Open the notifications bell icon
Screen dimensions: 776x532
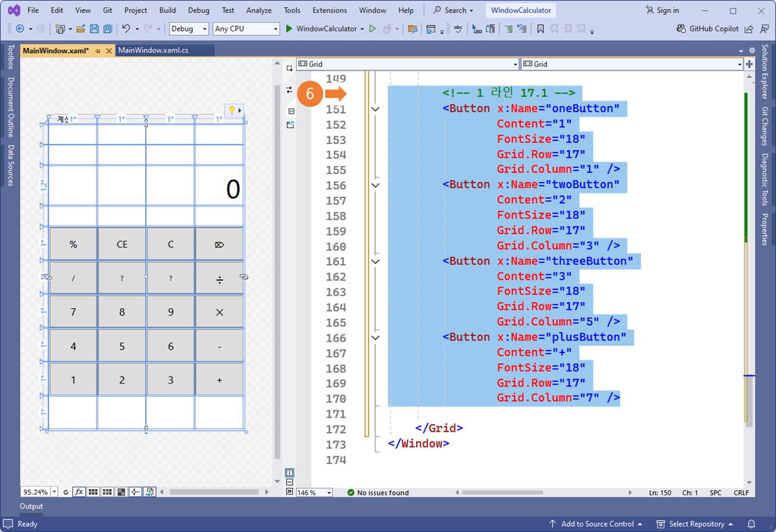click(752, 524)
